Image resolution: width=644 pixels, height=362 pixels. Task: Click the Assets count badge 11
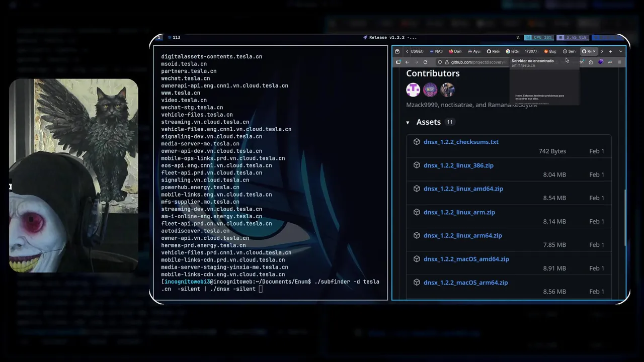[450, 122]
